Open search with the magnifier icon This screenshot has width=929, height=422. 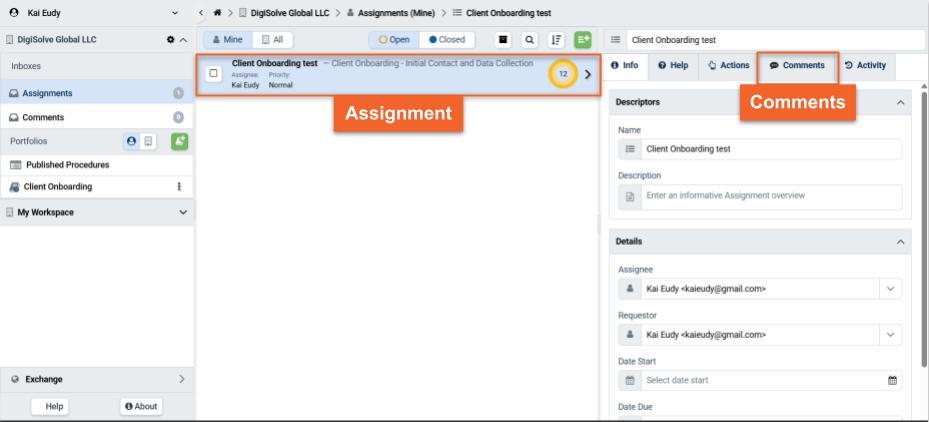point(529,40)
